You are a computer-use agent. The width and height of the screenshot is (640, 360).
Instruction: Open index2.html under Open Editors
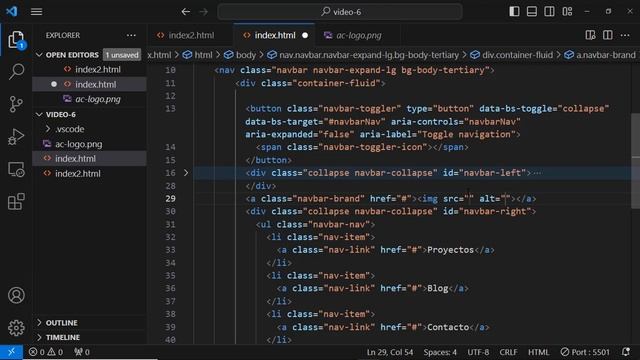pyautogui.click(x=98, y=69)
